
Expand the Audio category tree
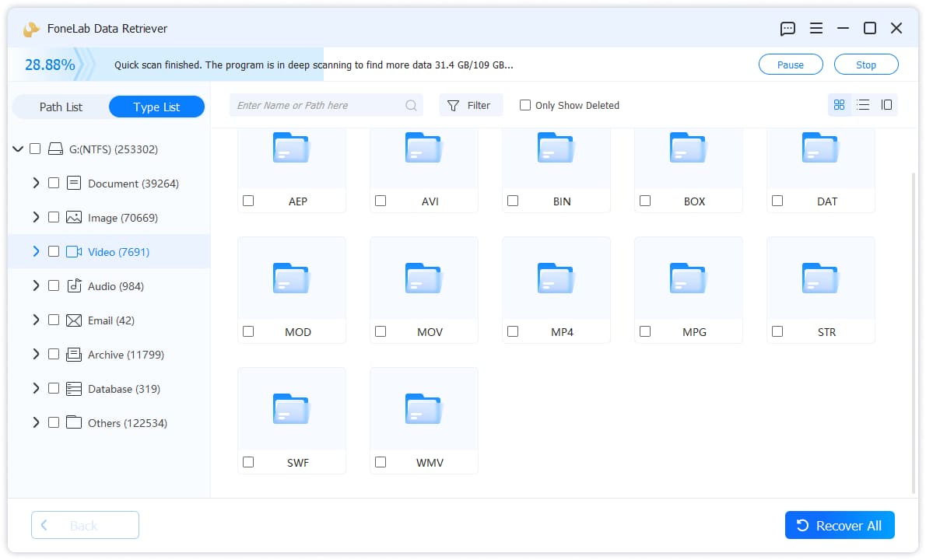point(36,285)
